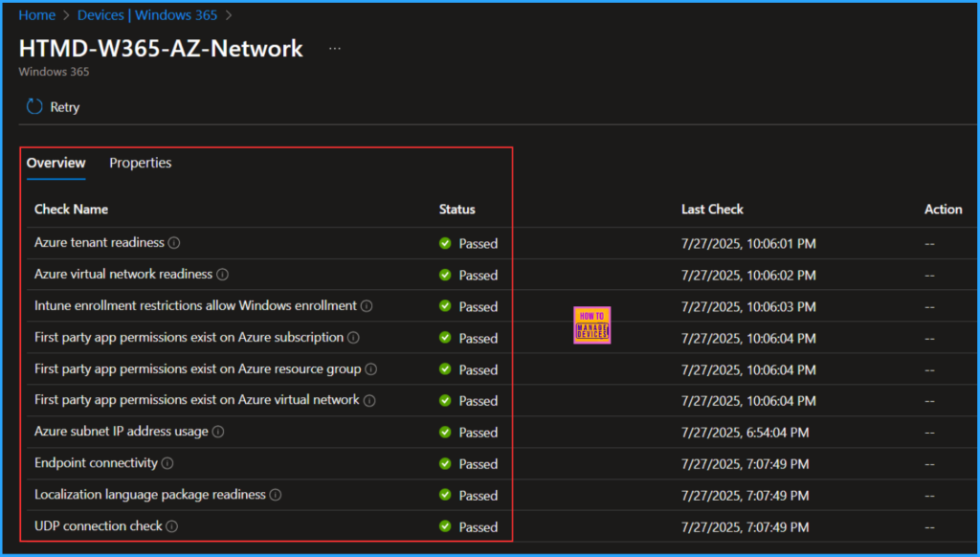Click green Passed checkmark for Azure tenant readiness
Image resolution: width=980 pixels, height=557 pixels.
tap(445, 243)
